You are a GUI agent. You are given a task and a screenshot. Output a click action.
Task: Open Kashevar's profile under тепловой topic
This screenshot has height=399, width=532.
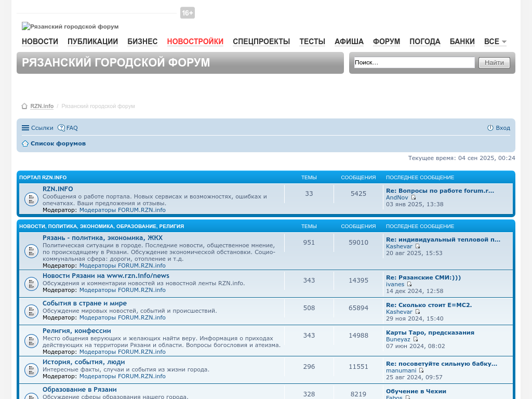tap(399, 246)
